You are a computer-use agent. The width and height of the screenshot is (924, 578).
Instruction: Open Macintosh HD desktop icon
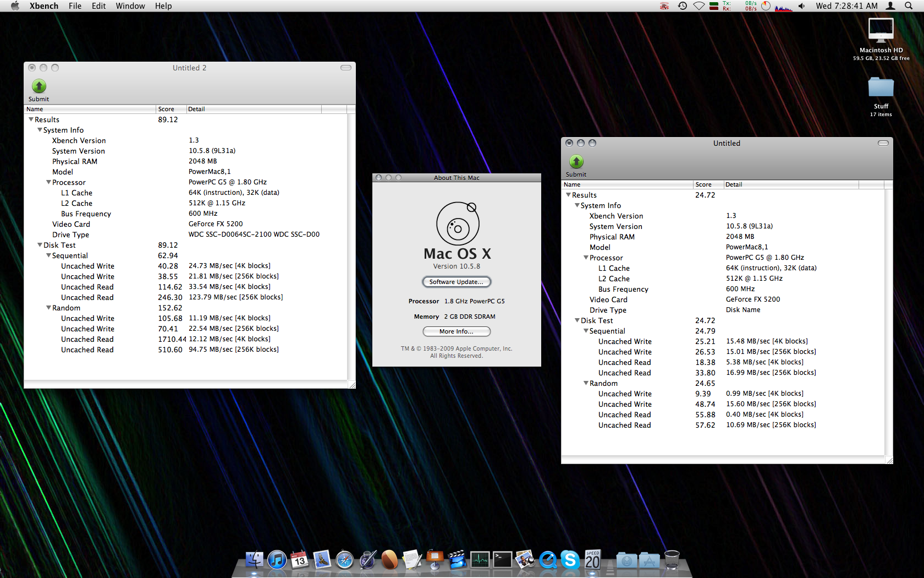881,30
